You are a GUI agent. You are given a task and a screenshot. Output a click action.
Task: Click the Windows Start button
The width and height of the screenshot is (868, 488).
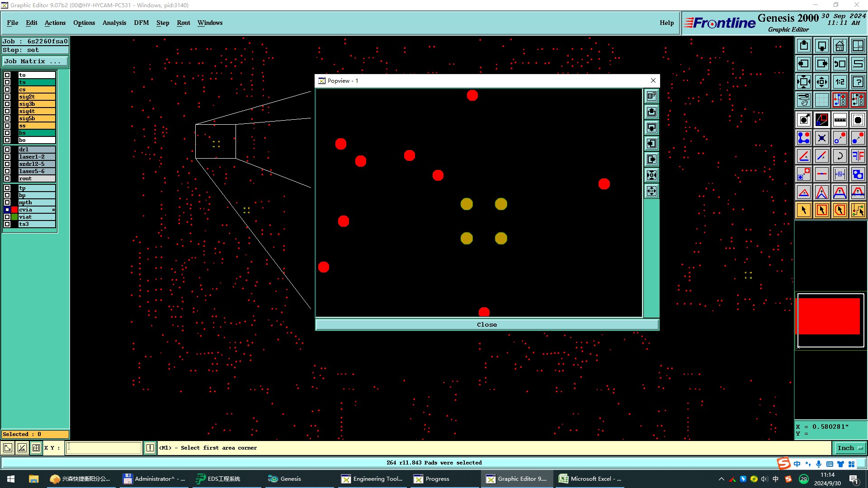11,479
